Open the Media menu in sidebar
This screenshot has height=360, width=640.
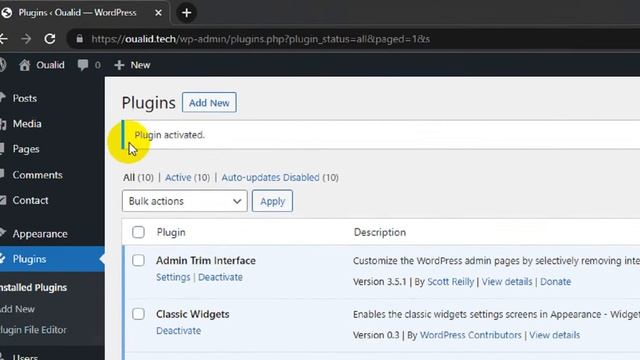[x=27, y=124]
